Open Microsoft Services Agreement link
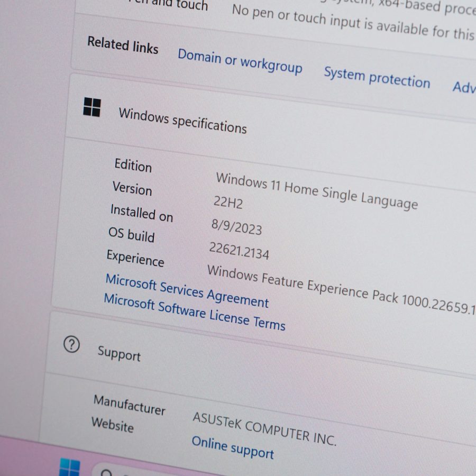 coord(187,290)
